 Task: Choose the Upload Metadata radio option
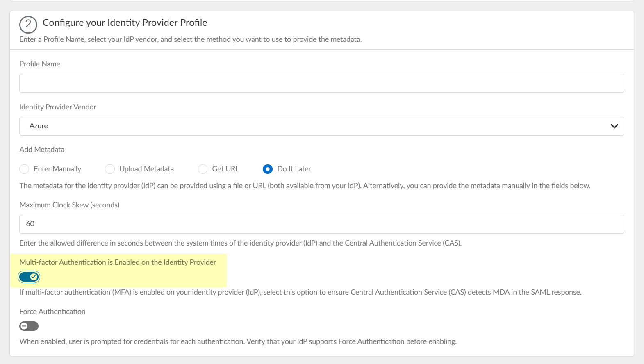click(110, 169)
